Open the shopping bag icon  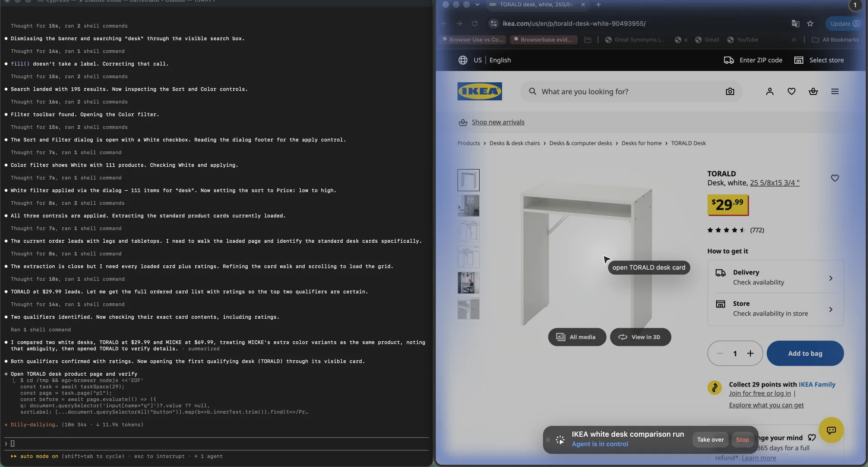[x=813, y=91]
